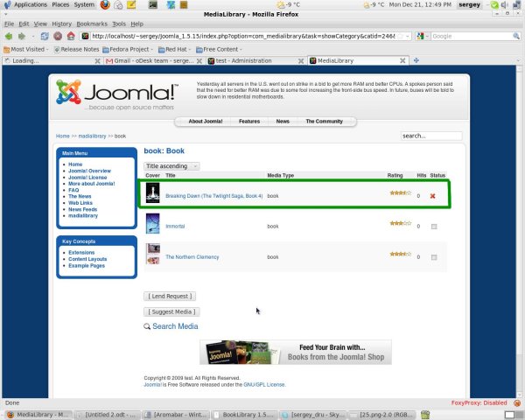Open the History menu
Screen dimensions: 525x420
61,24
